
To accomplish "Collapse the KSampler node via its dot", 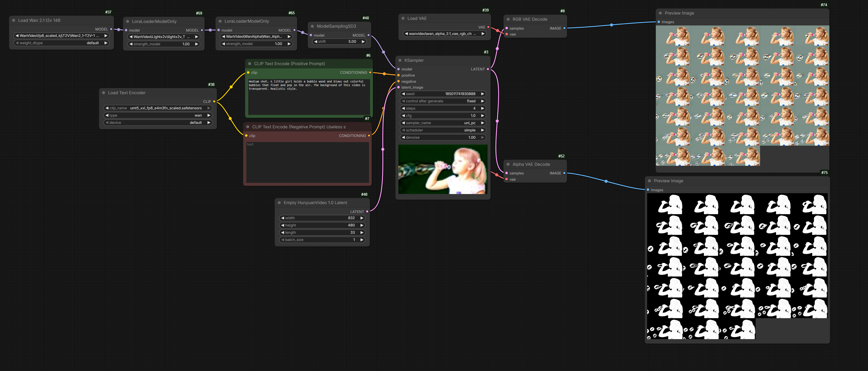I will pos(400,60).
